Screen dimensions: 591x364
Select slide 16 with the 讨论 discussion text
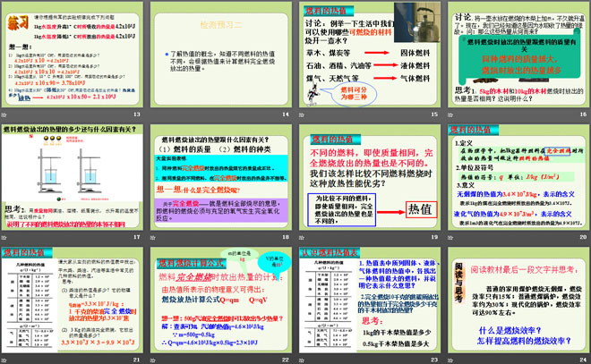[518, 55]
